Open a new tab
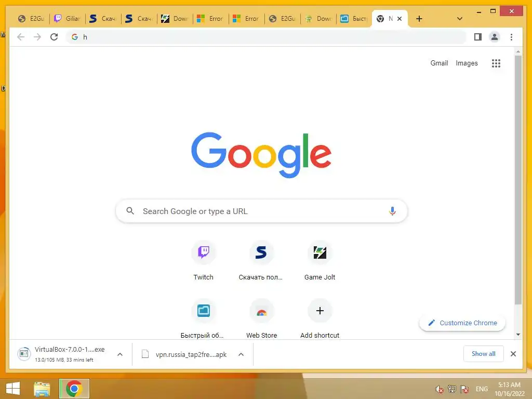The image size is (532, 399). click(419, 19)
